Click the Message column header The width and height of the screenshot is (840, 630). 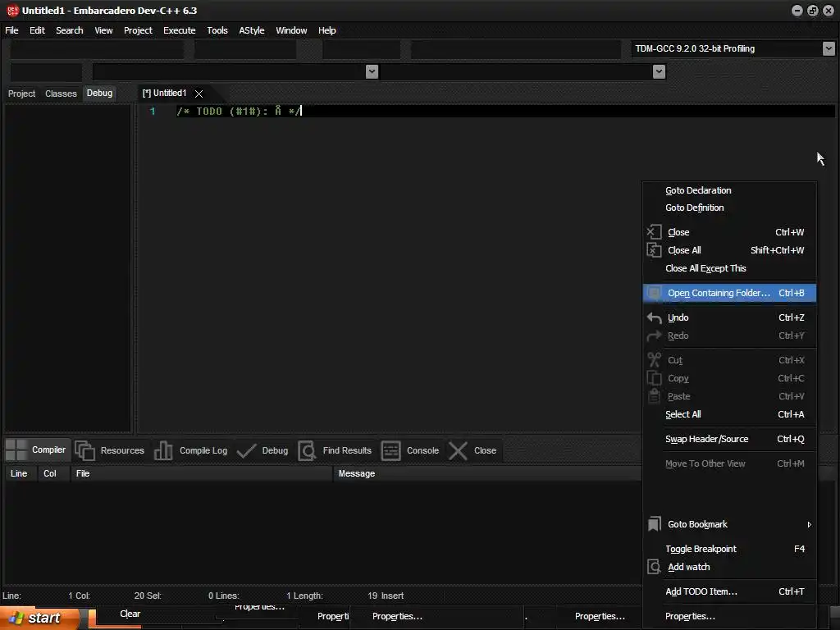pos(356,473)
